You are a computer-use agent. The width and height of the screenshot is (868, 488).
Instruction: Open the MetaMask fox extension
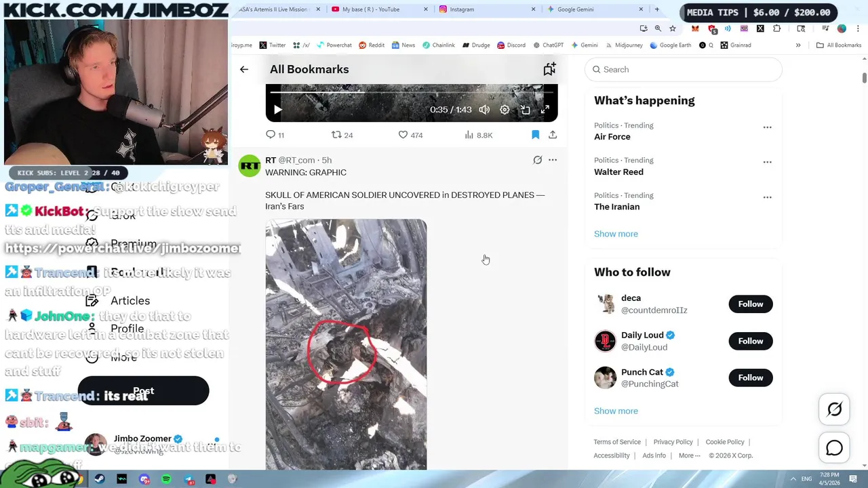pyautogui.click(x=695, y=28)
